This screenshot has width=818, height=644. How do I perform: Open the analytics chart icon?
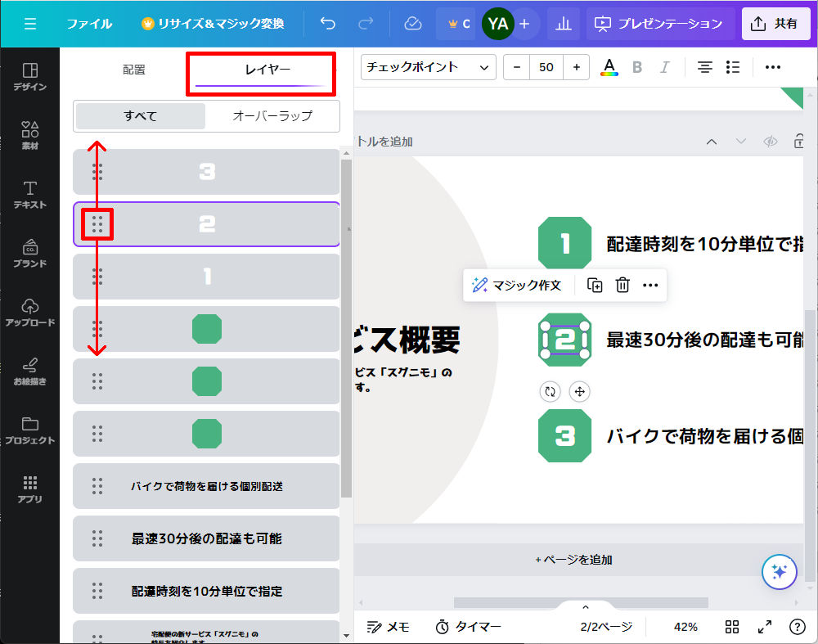click(564, 24)
